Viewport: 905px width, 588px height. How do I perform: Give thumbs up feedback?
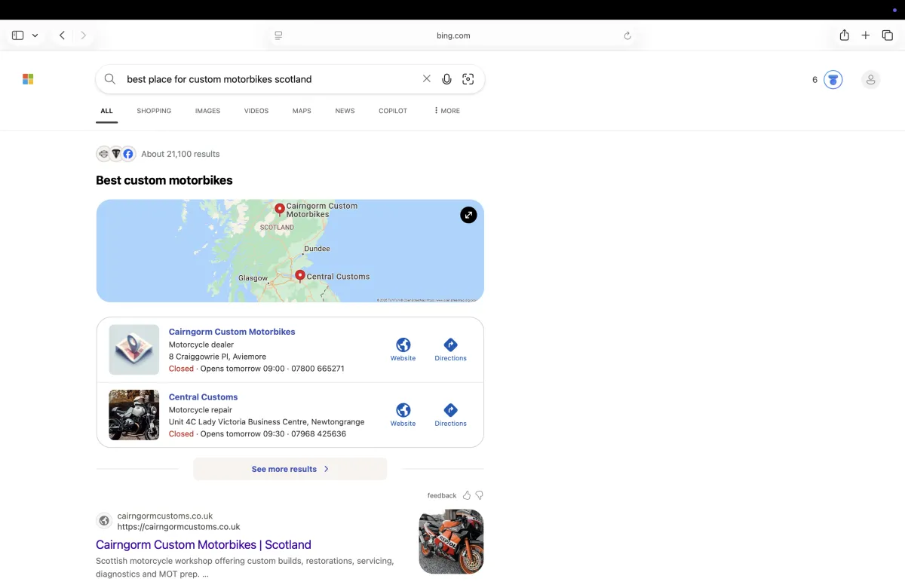click(467, 495)
